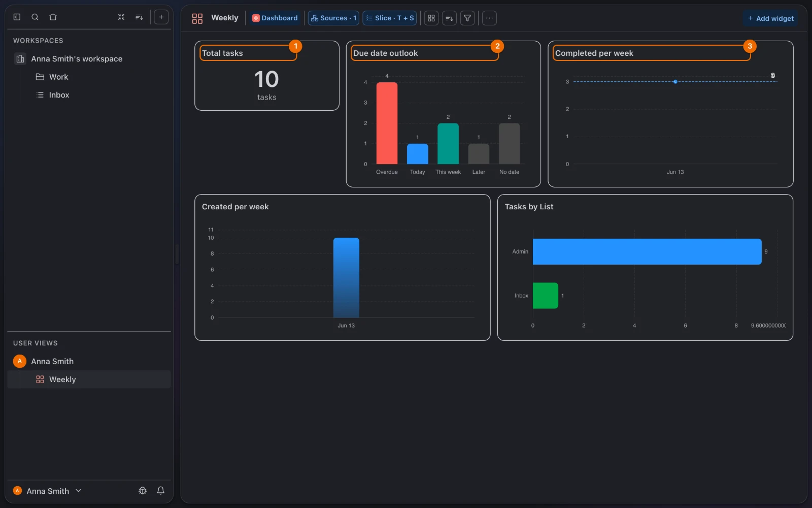The height and width of the screenshot is (508, 812).
Task: Go to home icon in sidebar
Action: (x=53, y=17)
